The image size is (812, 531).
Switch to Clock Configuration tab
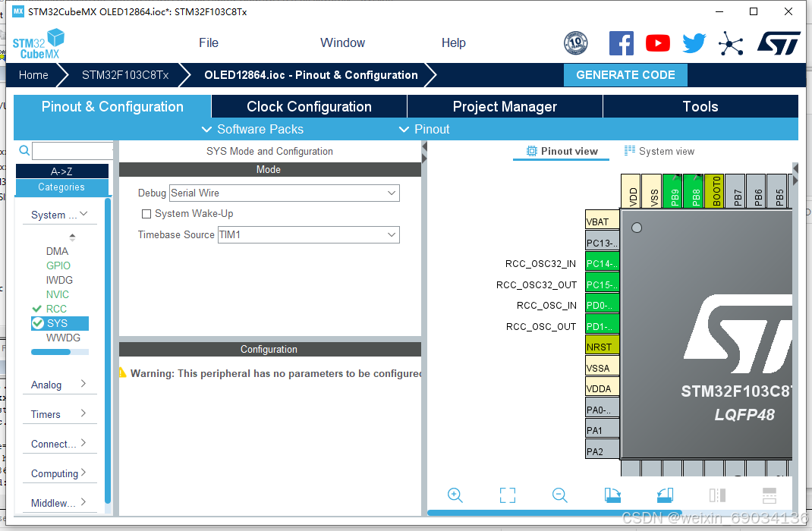coord(309,106)
